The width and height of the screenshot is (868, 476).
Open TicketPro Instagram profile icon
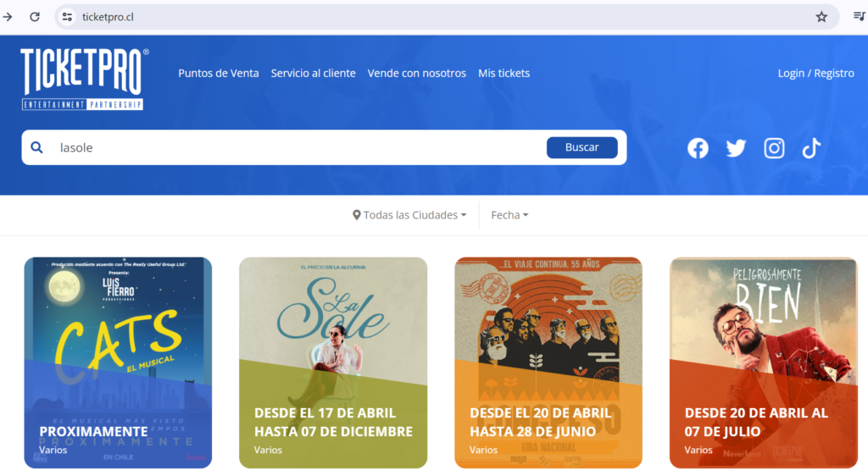pos(774,148)
